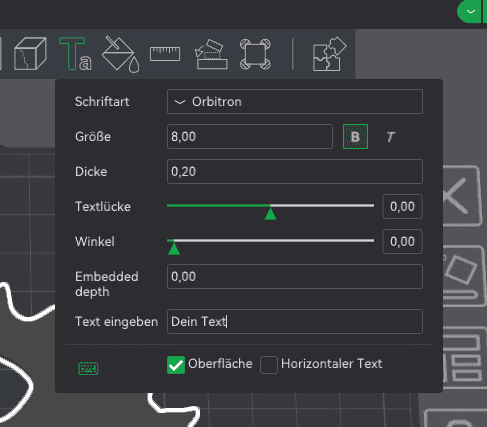Click the Textlücke slider handle
Viewport: 487px width, 427px height.
tap(270, 214)
